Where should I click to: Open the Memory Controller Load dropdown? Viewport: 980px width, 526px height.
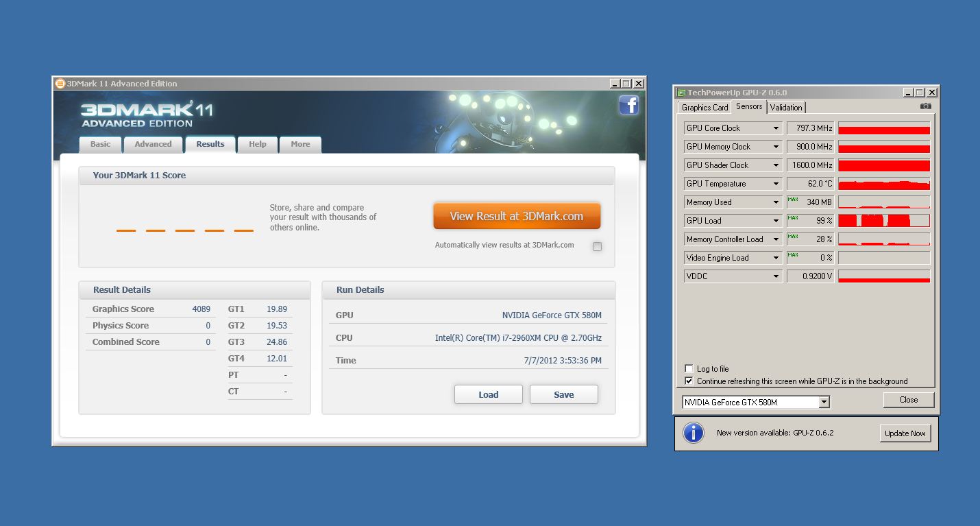coord(776,239)
